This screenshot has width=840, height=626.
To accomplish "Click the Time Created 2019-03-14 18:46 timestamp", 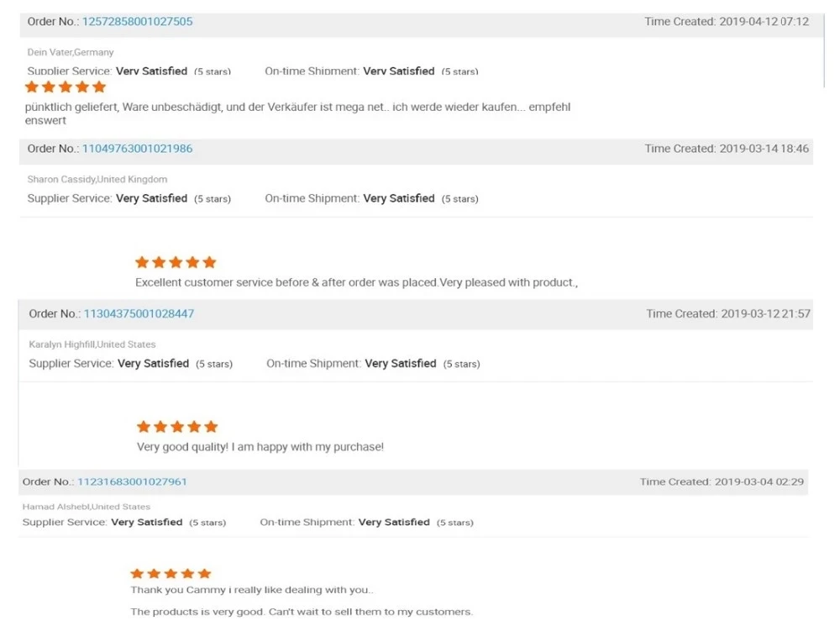I will click(x=727, y=149).
